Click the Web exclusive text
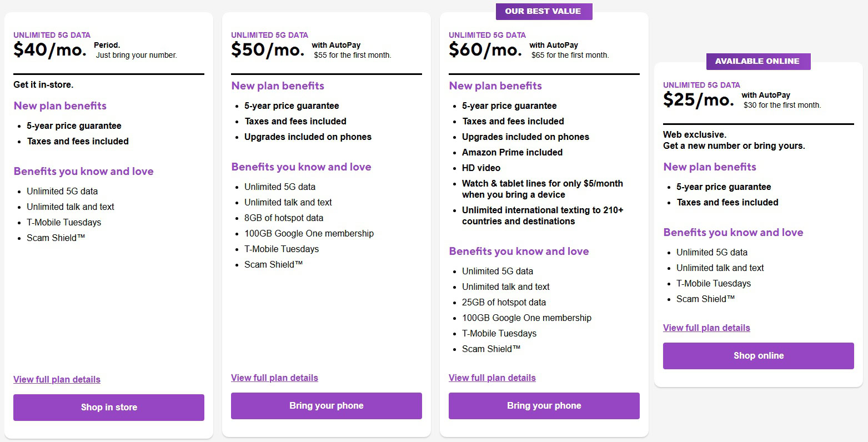This screenshot has width=868, height=442. 695,134
